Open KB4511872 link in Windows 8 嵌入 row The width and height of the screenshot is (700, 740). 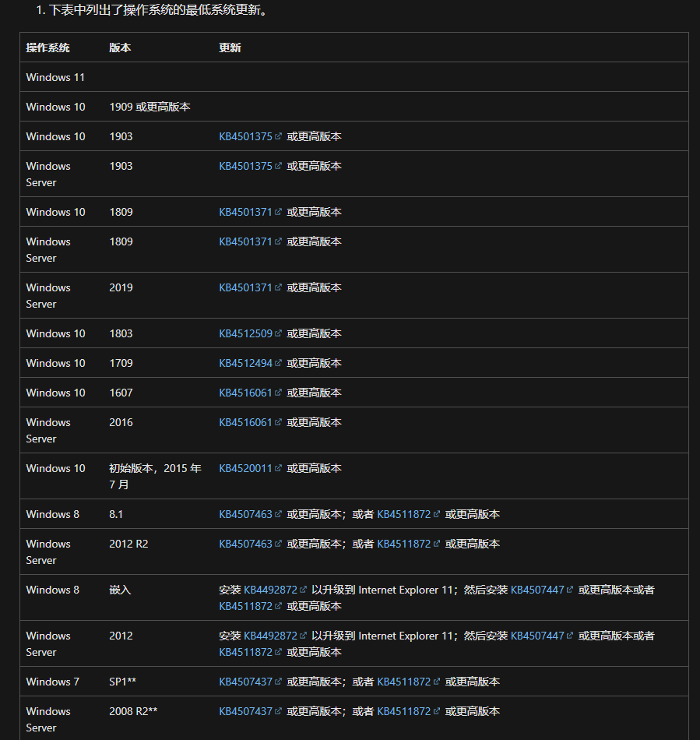click(246, 606)
